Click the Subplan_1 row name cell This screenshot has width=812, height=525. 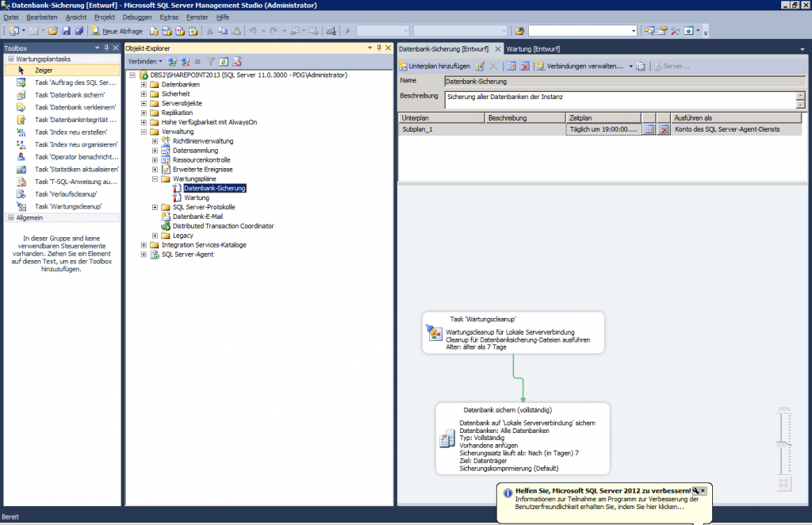(x=442, y=129)
